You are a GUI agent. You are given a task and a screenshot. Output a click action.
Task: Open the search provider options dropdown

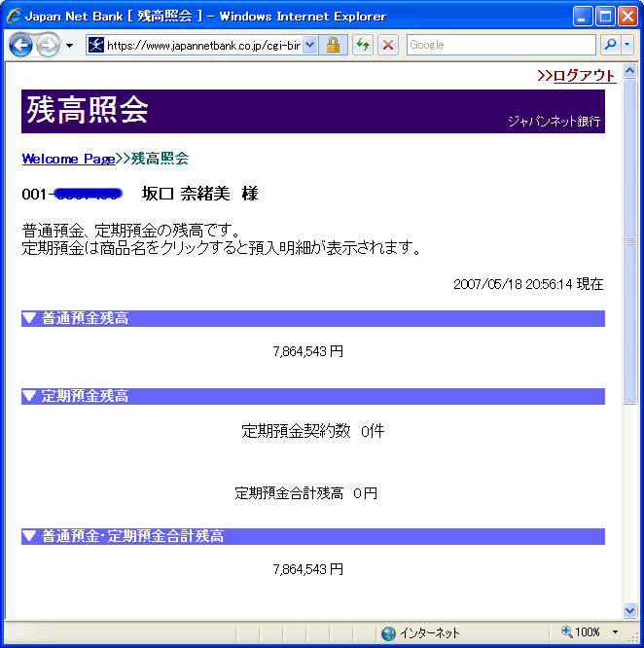[627, 45]
